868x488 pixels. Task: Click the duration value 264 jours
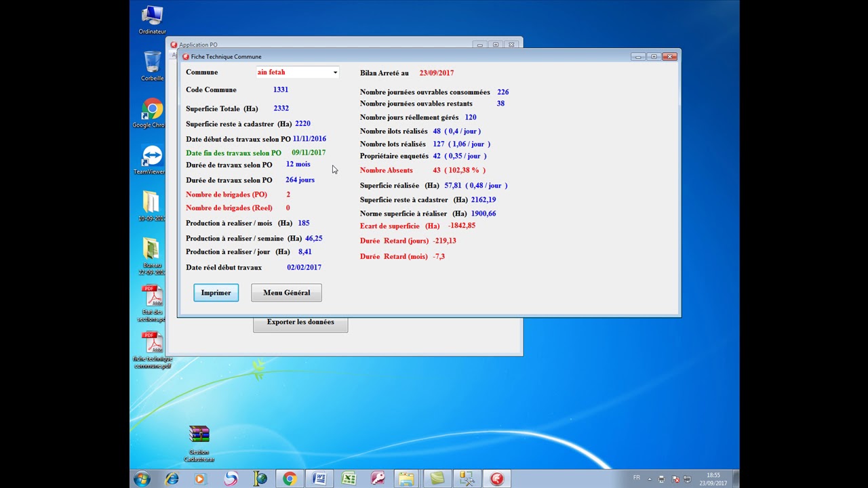pos(300,180)
